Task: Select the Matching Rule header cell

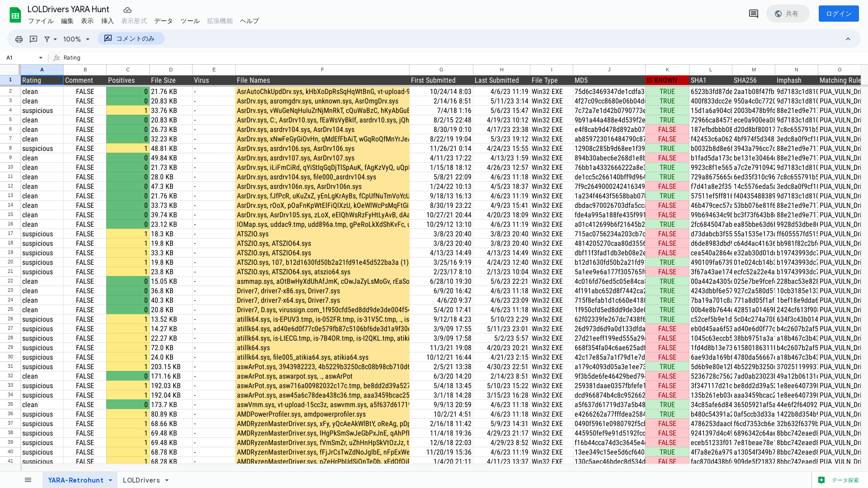Action: [x=840, y=80]
